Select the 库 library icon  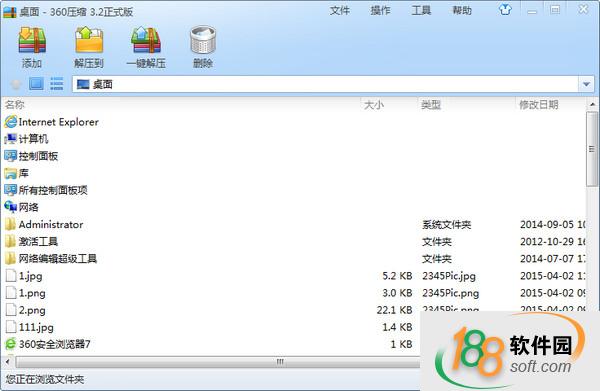[x=11, y=173]
